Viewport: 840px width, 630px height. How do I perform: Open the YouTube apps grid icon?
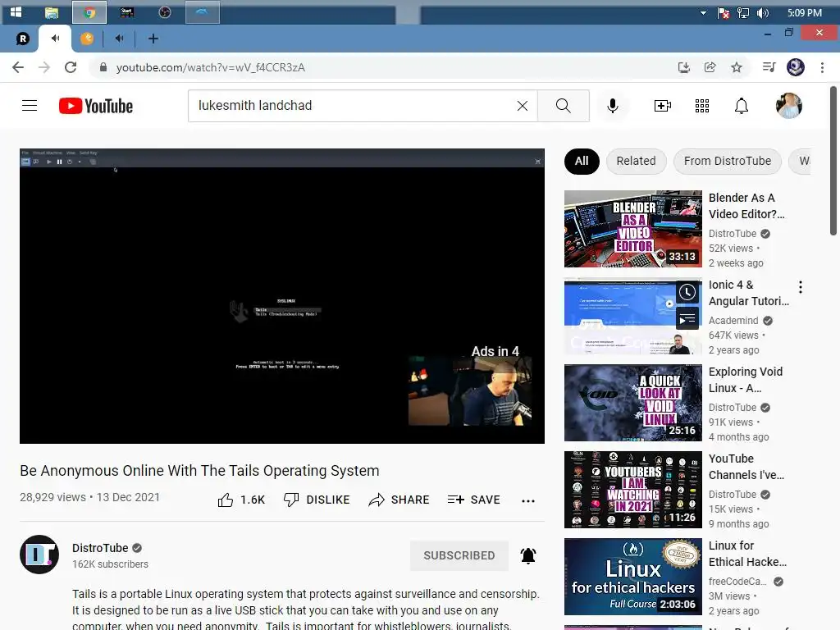tap(702, 106)
